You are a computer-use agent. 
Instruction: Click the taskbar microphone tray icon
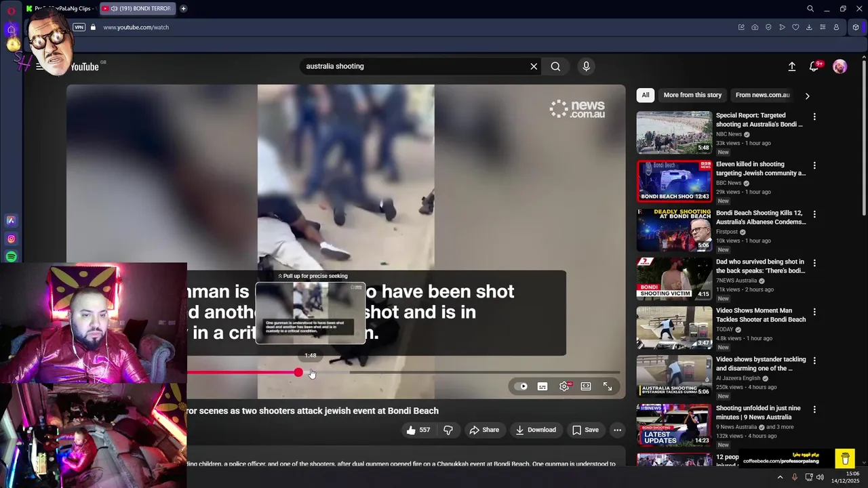[795, 477]
